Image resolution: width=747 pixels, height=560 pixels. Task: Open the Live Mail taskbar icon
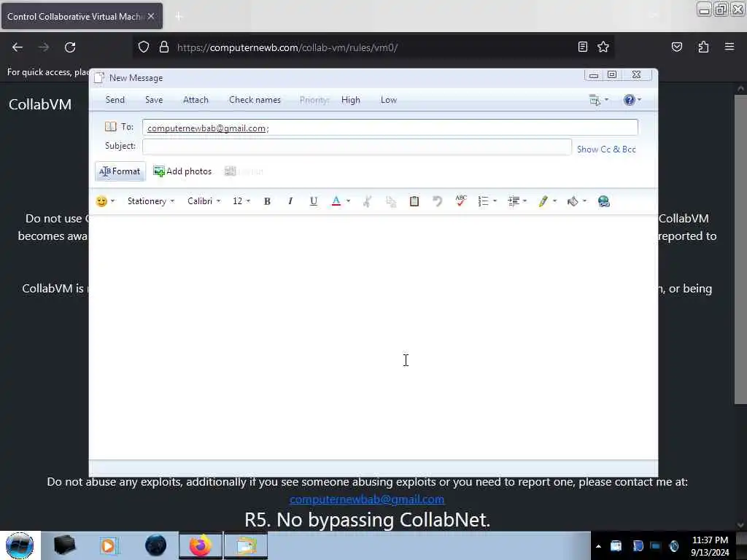[x=245, y=545]
